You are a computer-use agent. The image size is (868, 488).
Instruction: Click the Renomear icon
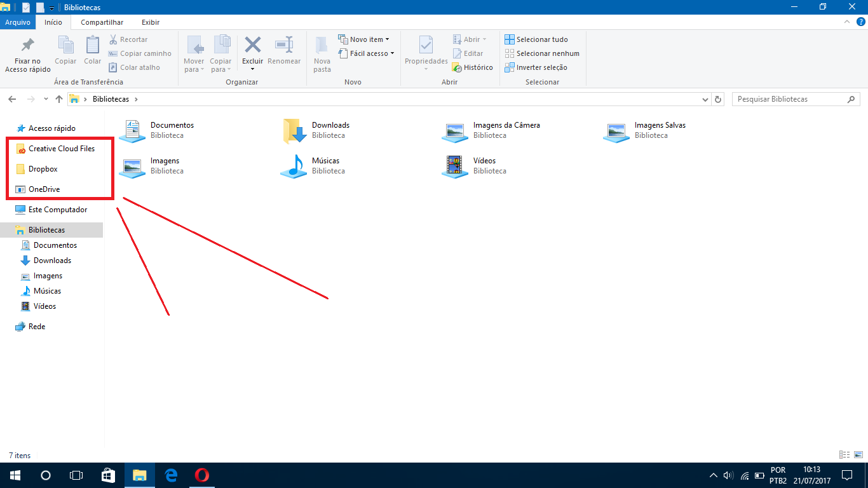click(284, 44)
